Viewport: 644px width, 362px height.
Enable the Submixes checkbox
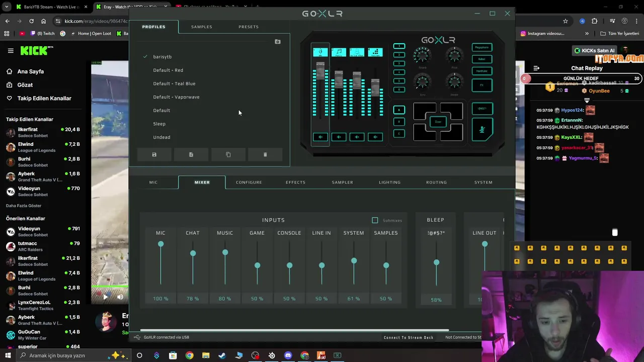coord(375,220)
